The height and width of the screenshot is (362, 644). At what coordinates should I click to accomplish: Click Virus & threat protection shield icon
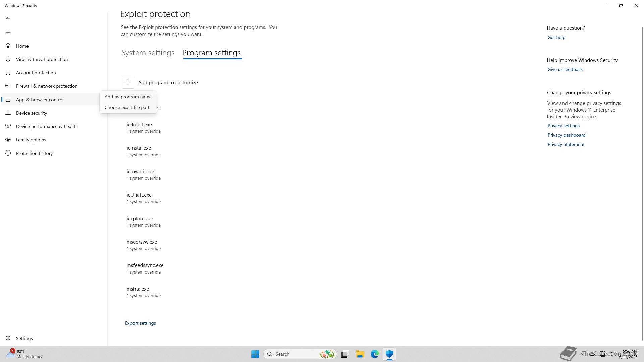coord(8,59)
